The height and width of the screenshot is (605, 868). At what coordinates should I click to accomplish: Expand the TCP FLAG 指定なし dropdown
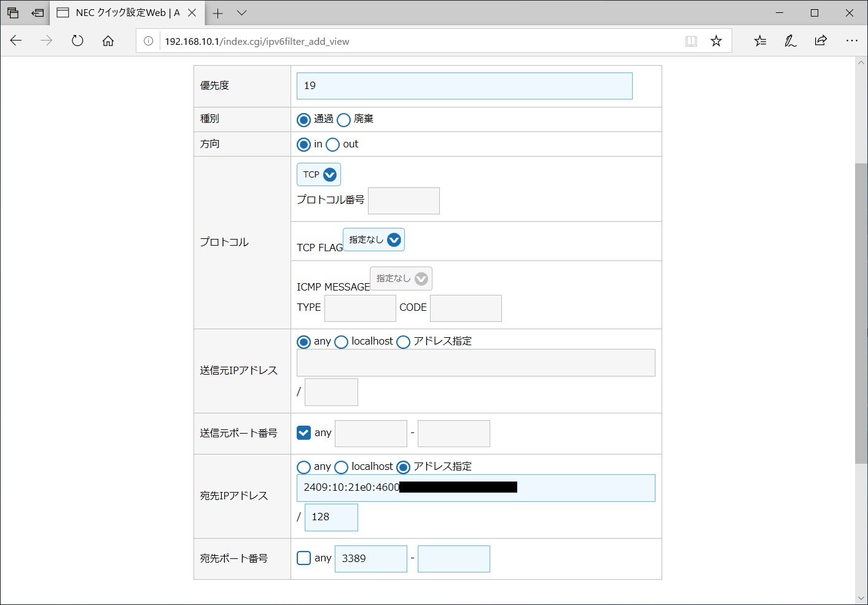[x=373, y=240]
